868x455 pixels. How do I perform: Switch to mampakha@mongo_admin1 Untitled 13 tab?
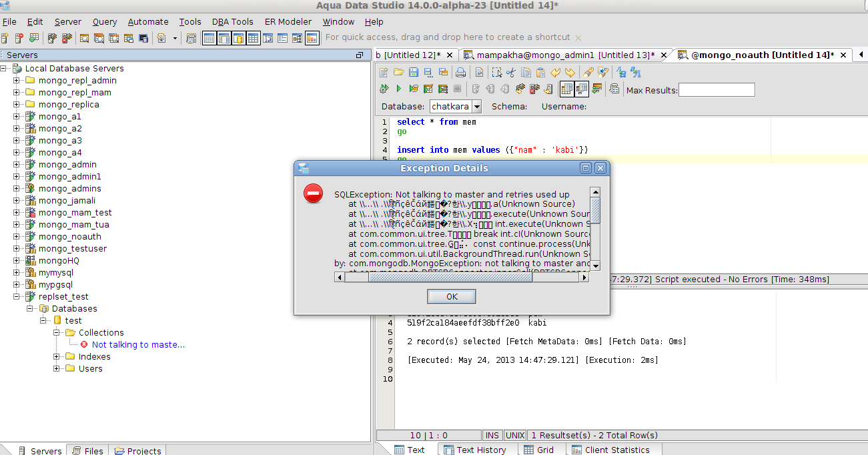click(x=566, y=55)
